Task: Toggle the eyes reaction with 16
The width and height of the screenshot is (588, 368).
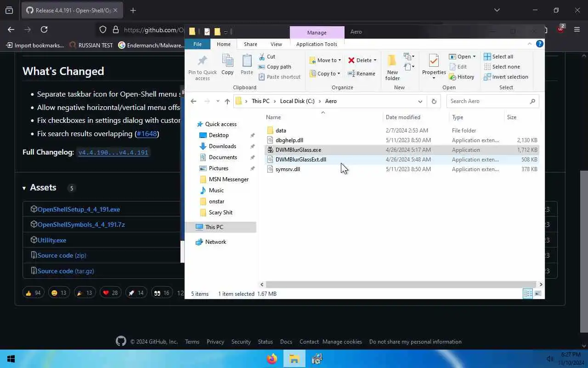Action: (x=162, y=293)
